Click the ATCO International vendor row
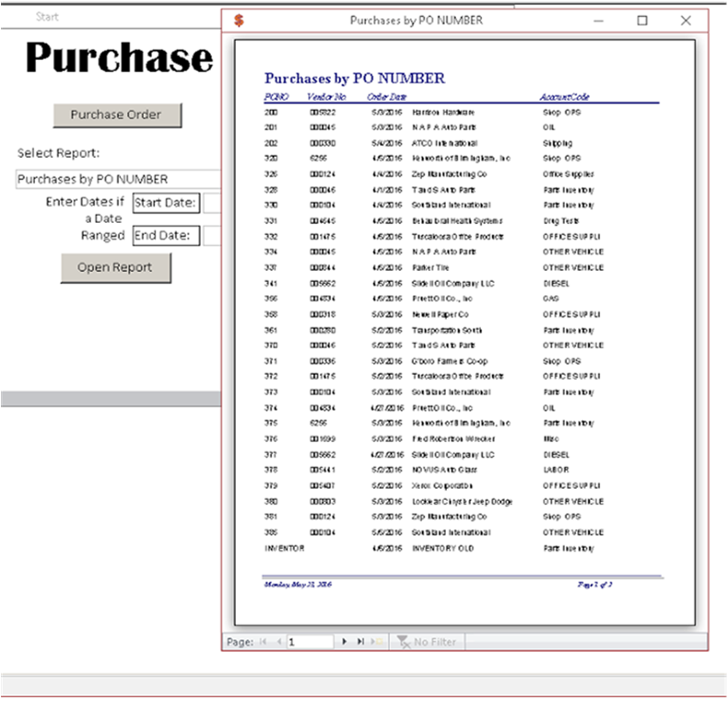The image size is (728, 711). coord(444,143)
